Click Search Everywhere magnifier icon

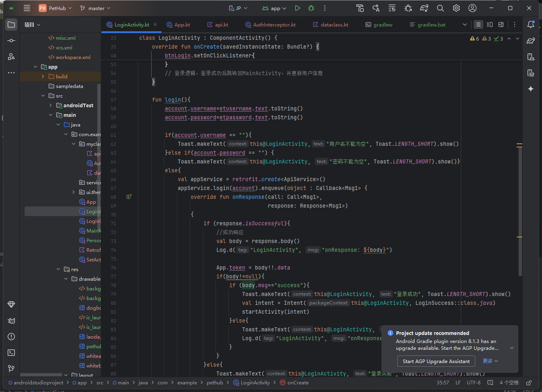coord(440,8)
